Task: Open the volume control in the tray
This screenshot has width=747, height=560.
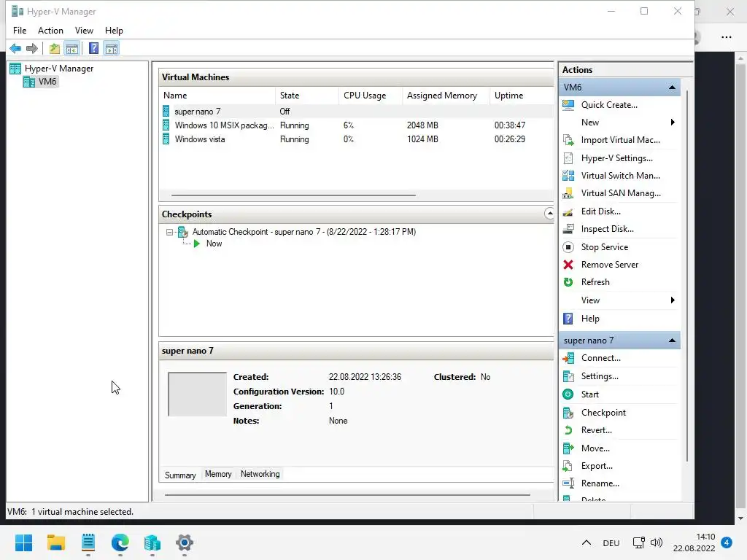Action: 657,542
